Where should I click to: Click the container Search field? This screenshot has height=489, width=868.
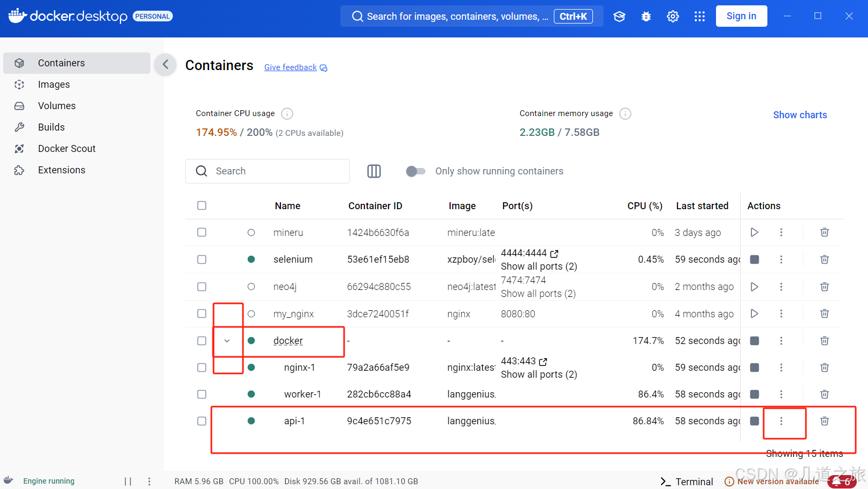(x=268, y=171)
